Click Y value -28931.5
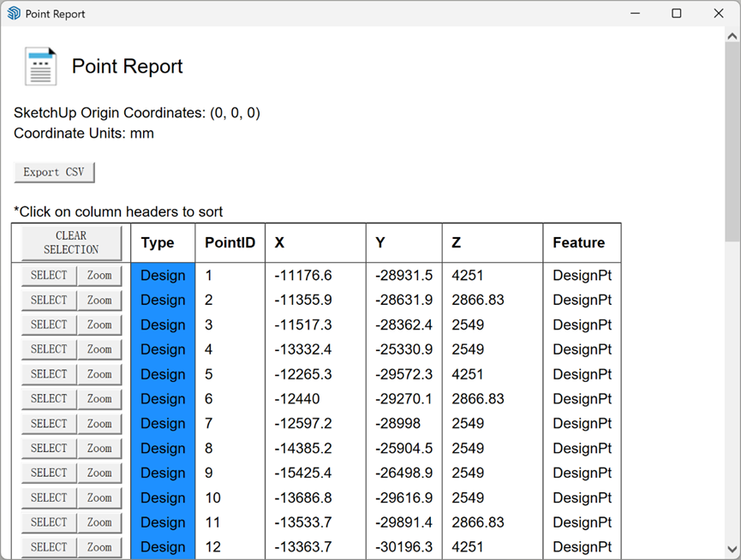This screenshot has width=741, height=560. click(404, 275)
